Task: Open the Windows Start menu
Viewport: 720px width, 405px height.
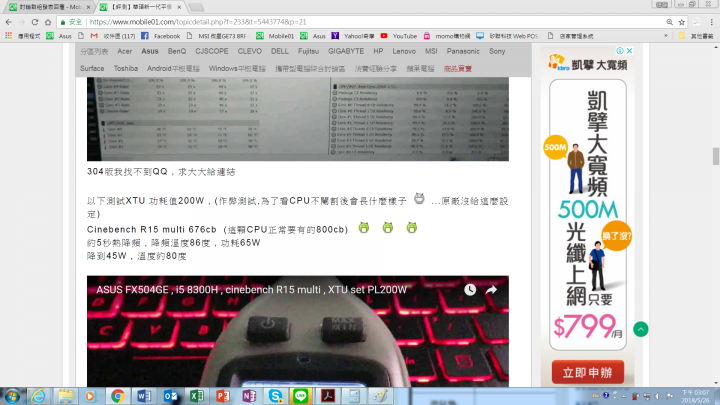Action: 12,396
